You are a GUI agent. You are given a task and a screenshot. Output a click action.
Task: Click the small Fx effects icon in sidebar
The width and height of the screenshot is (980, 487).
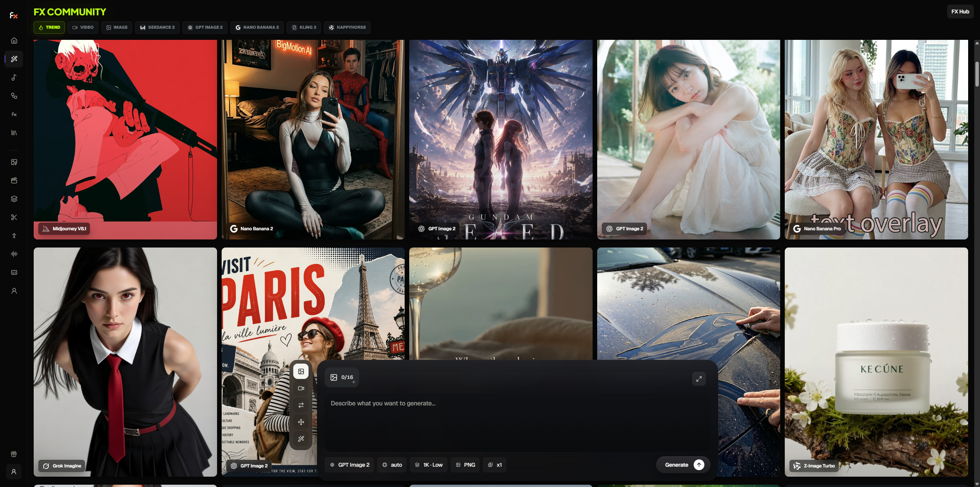[14, 114]
